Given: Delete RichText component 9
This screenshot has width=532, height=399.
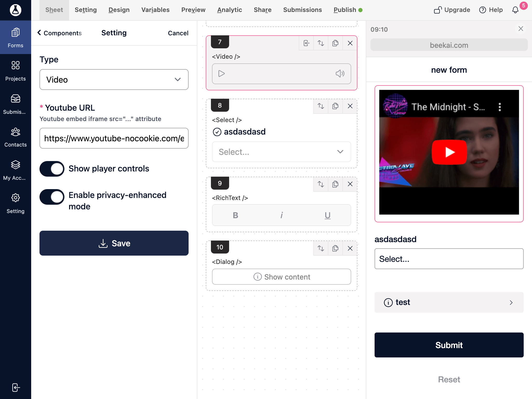Looking at the screenshot, I should [x=350, y=184].
